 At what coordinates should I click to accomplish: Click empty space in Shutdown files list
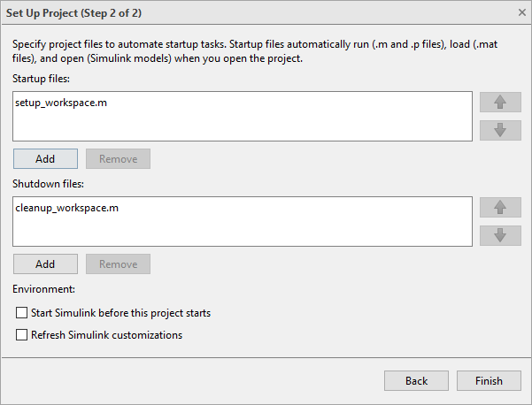266,230
